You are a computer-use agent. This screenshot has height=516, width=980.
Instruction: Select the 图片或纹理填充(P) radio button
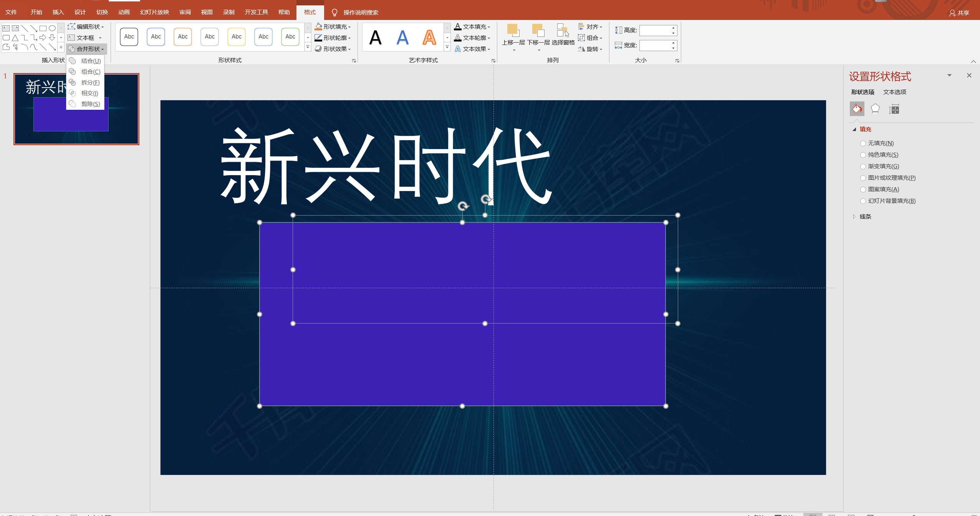(863, 178)
